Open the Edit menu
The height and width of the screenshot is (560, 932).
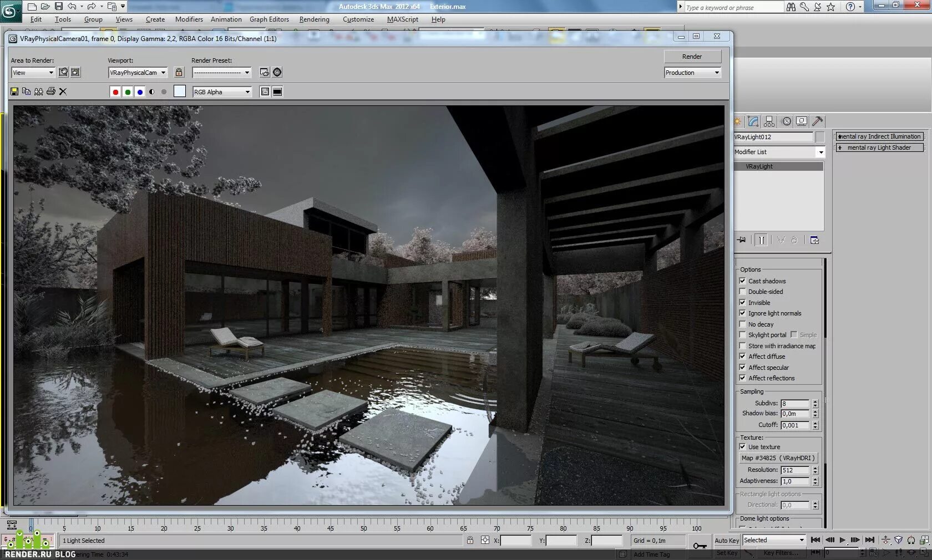coord(36,19)
